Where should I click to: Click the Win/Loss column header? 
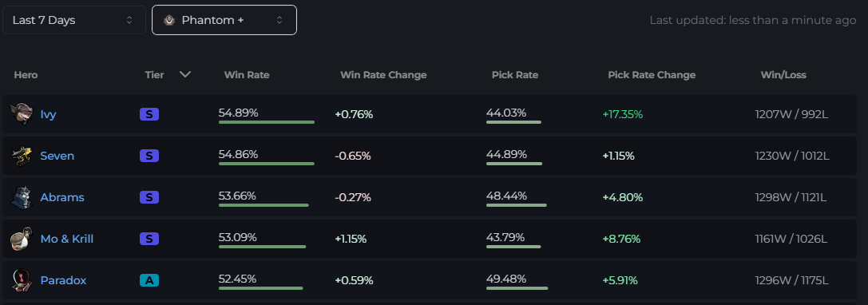(x=783, y=75)
